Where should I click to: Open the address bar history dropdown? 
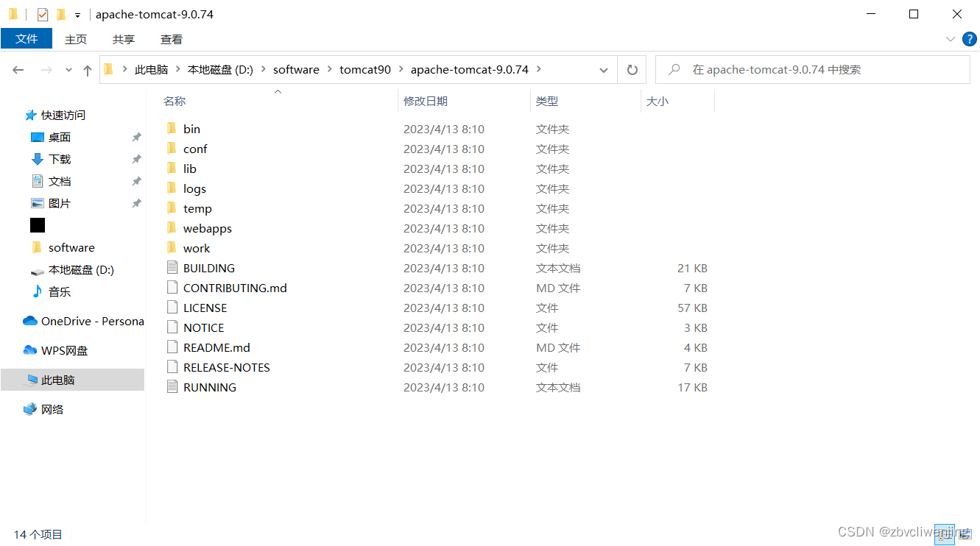[604, 70]
